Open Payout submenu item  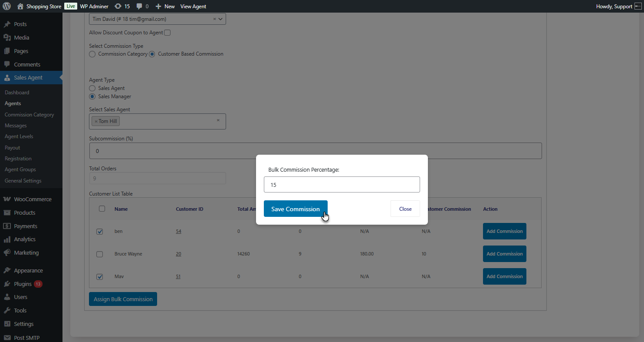[x=13, y=148]
